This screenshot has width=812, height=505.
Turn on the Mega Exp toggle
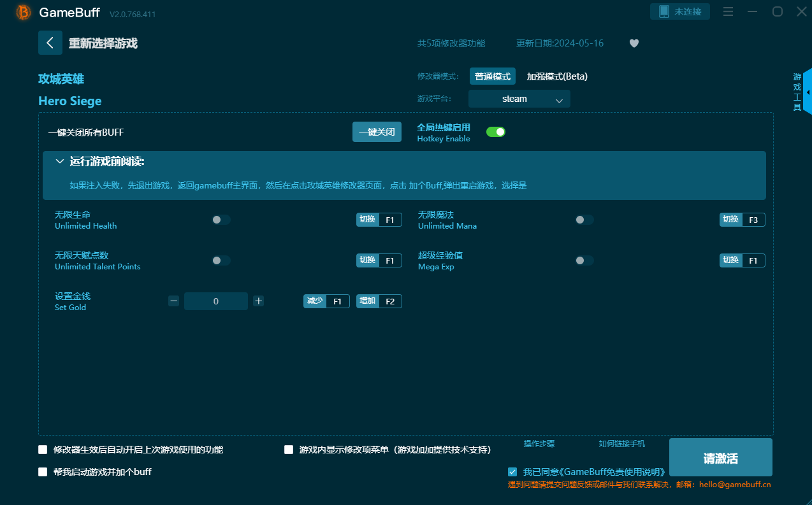point(584,260)
